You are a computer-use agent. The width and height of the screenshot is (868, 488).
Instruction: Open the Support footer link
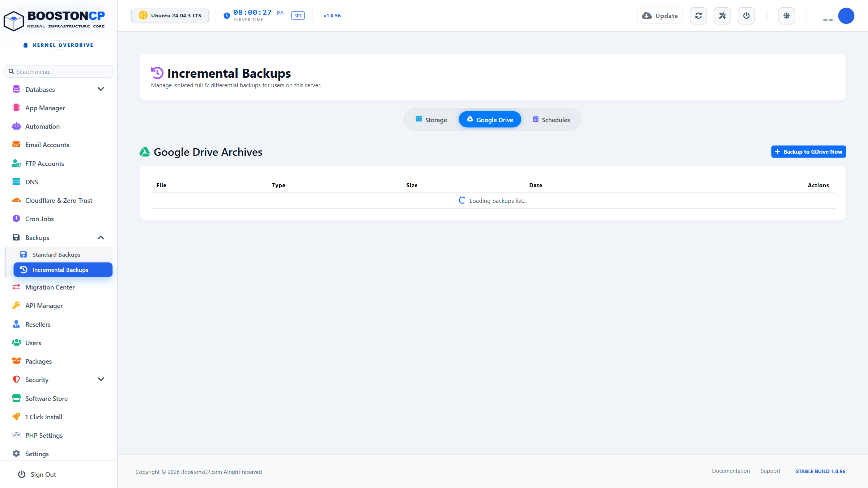[770, 471]
